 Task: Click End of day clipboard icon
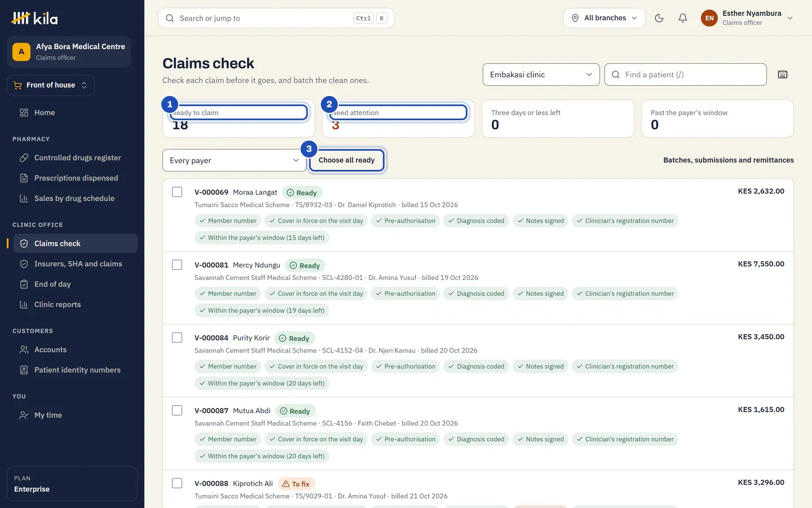pyautogui.click(x=24, y=284)
